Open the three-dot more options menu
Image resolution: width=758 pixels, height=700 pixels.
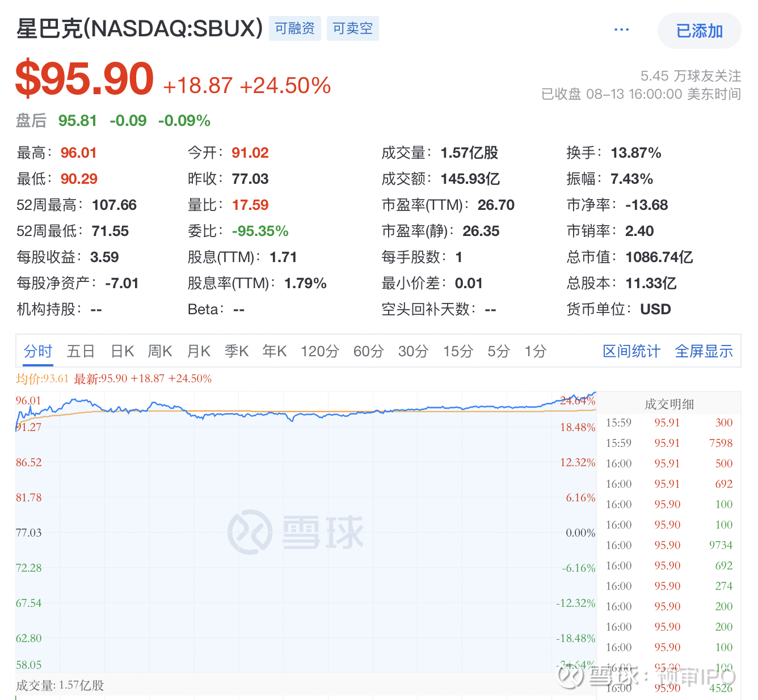pyautogui.click(x=621, y=29)
